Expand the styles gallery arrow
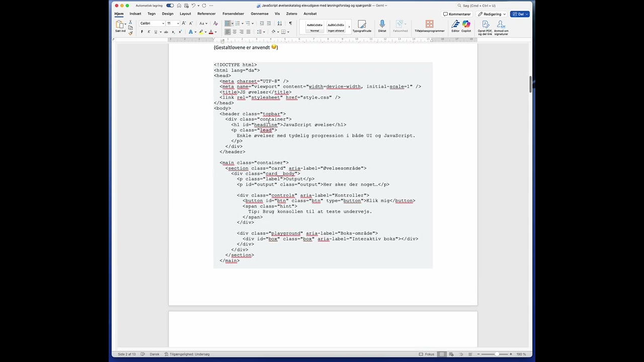644x362 pixels. click(x=349, y=27)
